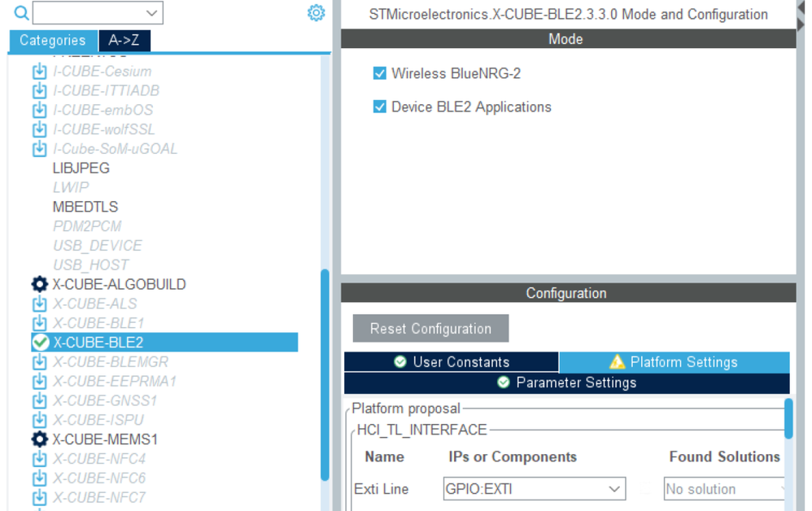Click the search magnifier icon
The height and width of the screenshot is (511, 812).
pos(20,12)
